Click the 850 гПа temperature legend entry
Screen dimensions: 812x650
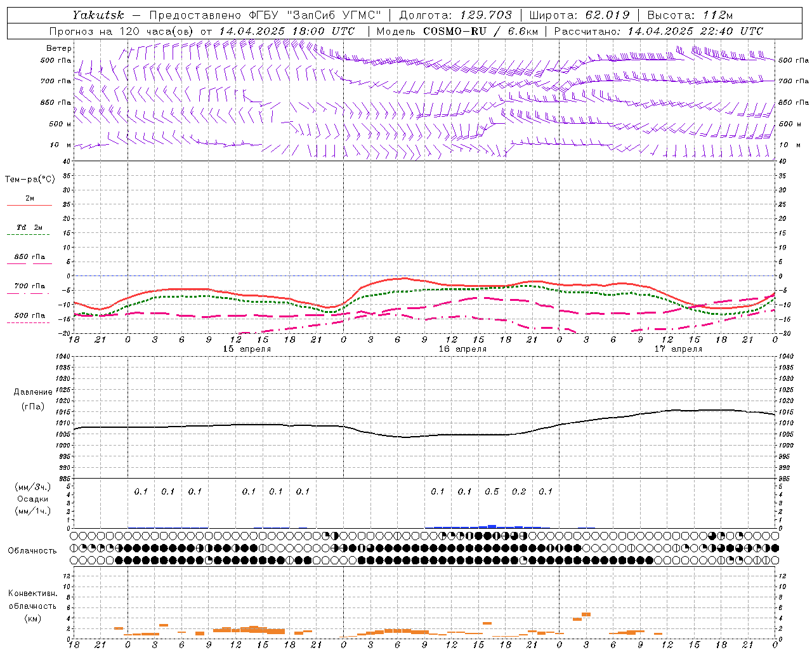point(29,257)
